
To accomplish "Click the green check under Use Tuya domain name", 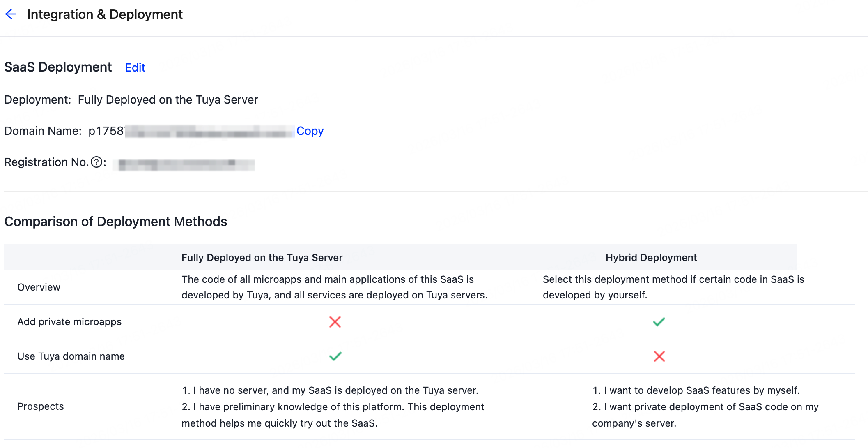I will tap(335, 356).
